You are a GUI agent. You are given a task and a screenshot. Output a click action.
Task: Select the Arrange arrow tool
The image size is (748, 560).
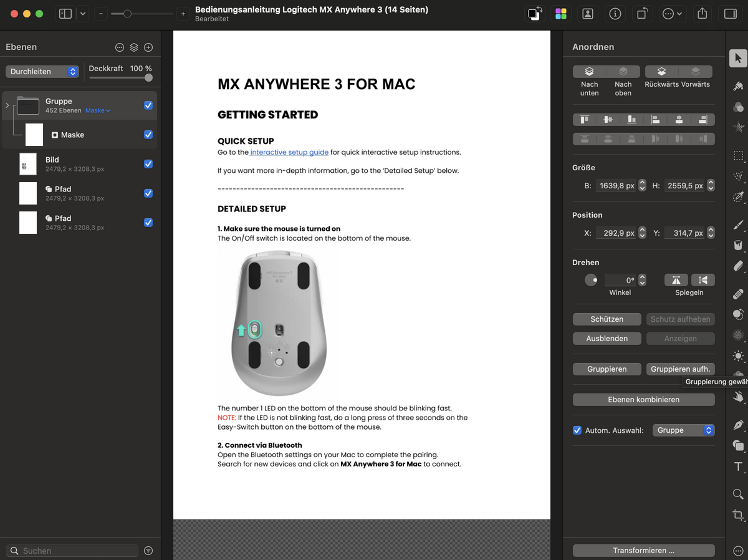click(x=738, y=59)
